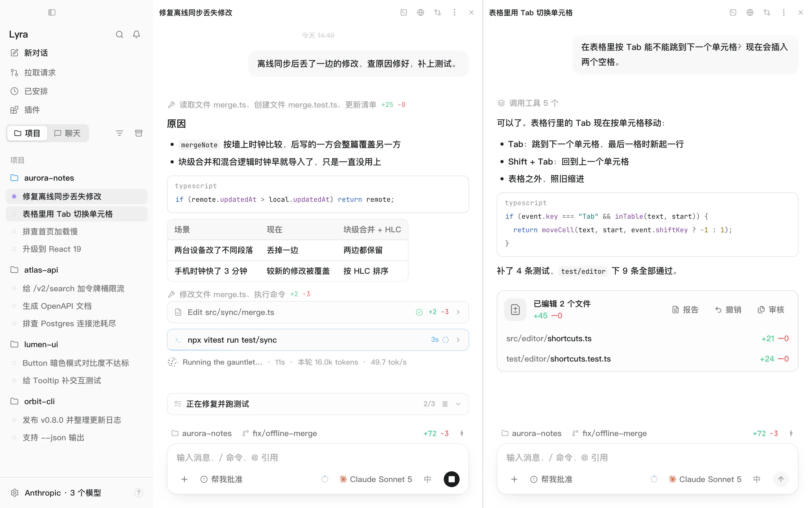Image resolution: width=812 pixels, height=508 pixels.
Task: Expand the npx vitest run test/sync row
Action: (318, 340)
